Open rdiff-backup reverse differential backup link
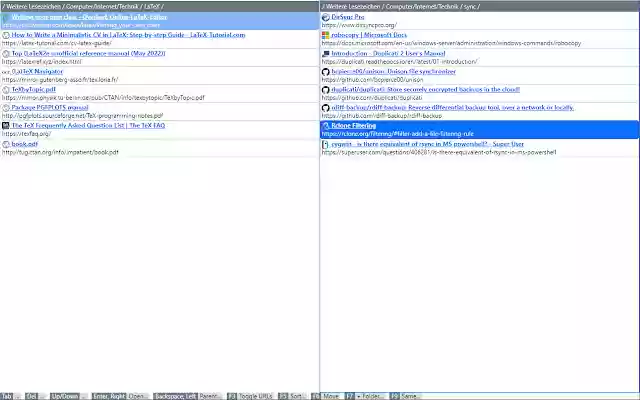 coord(453,107)
